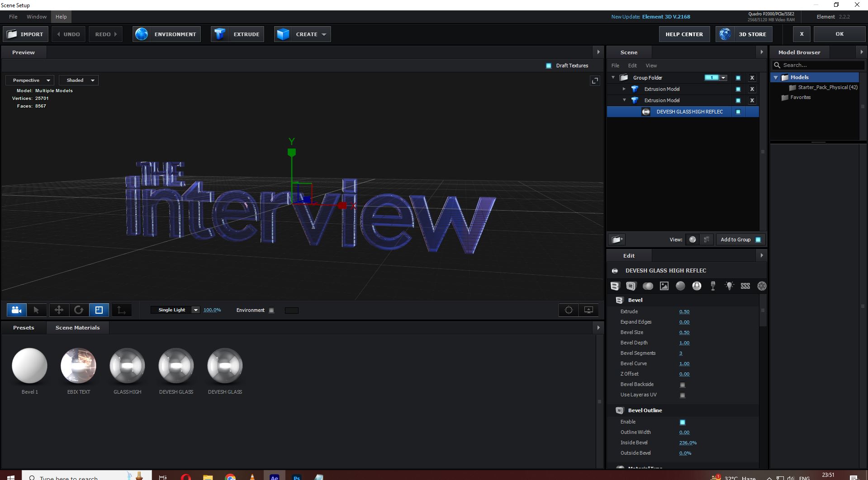Delete the Group Folder with its X
Screen dimensions: 868x480
tap(752, 78)
